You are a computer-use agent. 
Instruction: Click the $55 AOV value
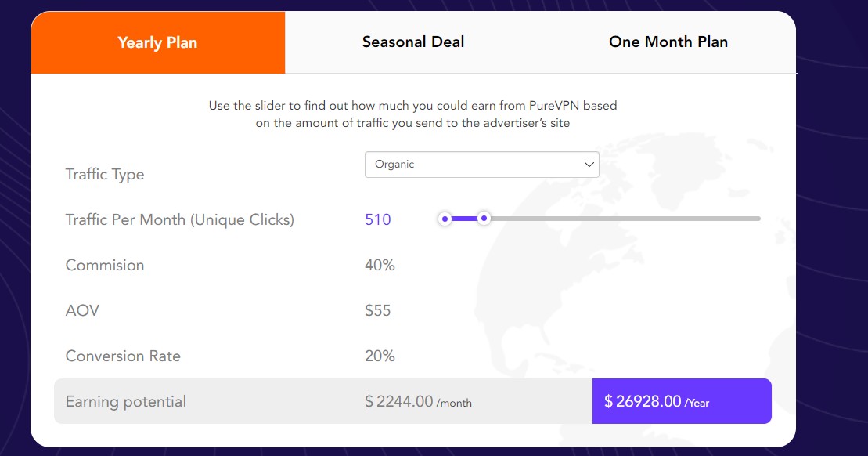coord(378,311)
